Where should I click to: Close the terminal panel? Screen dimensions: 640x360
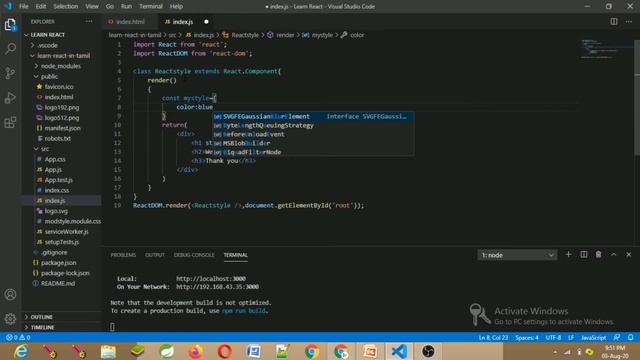point(629,254)
